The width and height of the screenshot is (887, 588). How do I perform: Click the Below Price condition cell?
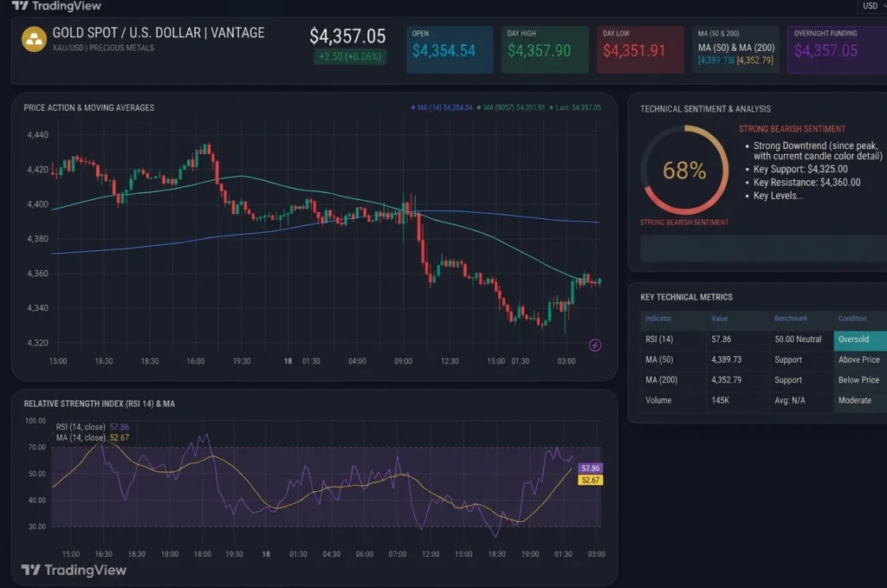pos(858,380)
